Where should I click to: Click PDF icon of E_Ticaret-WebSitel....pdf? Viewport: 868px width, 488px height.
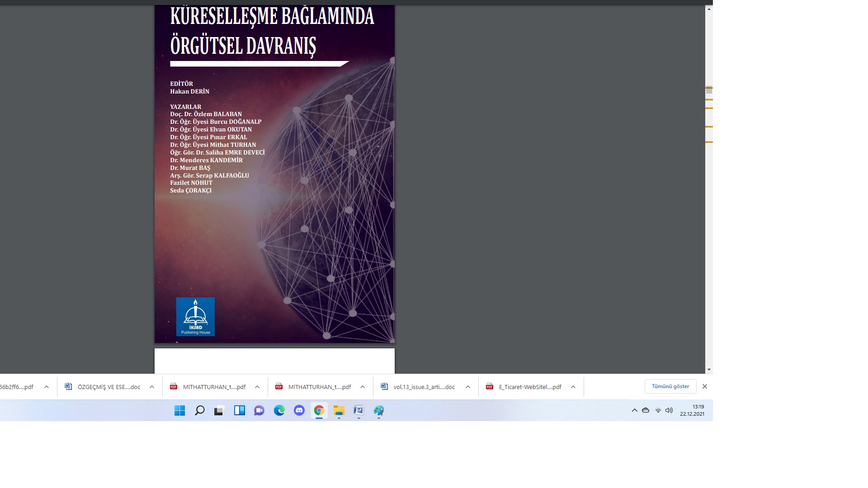[x=490, y=386]
